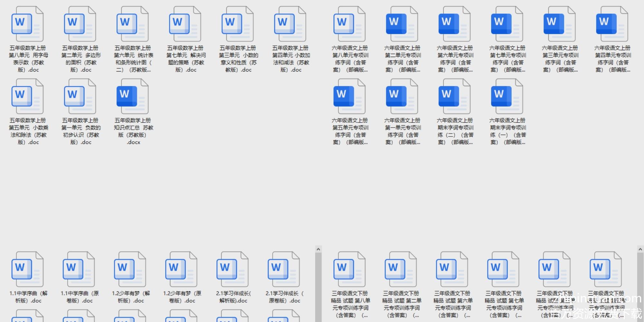Click 六年级语文上册 第四单元专项训练 file icon
644x322 pixels.
(x=612, y=24)
